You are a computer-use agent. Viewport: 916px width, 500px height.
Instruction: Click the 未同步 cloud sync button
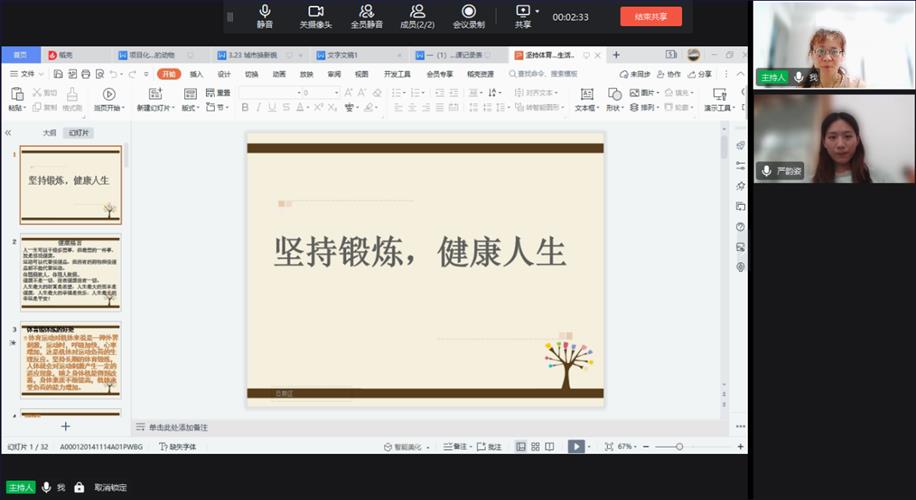(634, 74)
